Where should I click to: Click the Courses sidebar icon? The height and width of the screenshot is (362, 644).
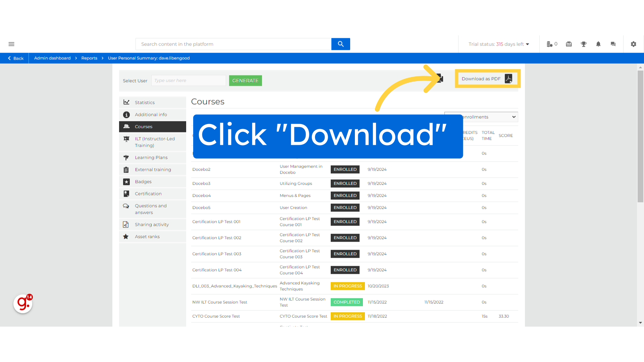(x=126, y=126)
